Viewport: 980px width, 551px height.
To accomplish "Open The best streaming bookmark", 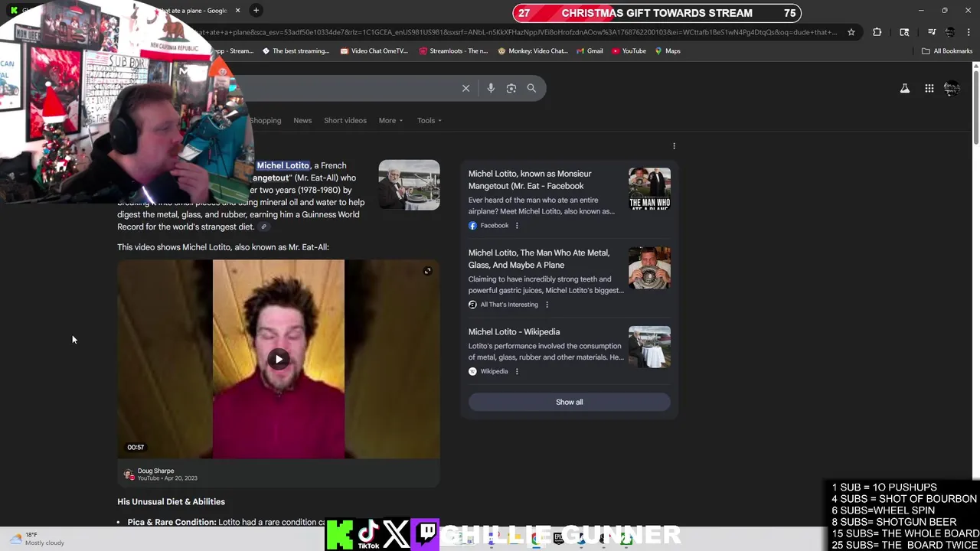I will point(296,51).
